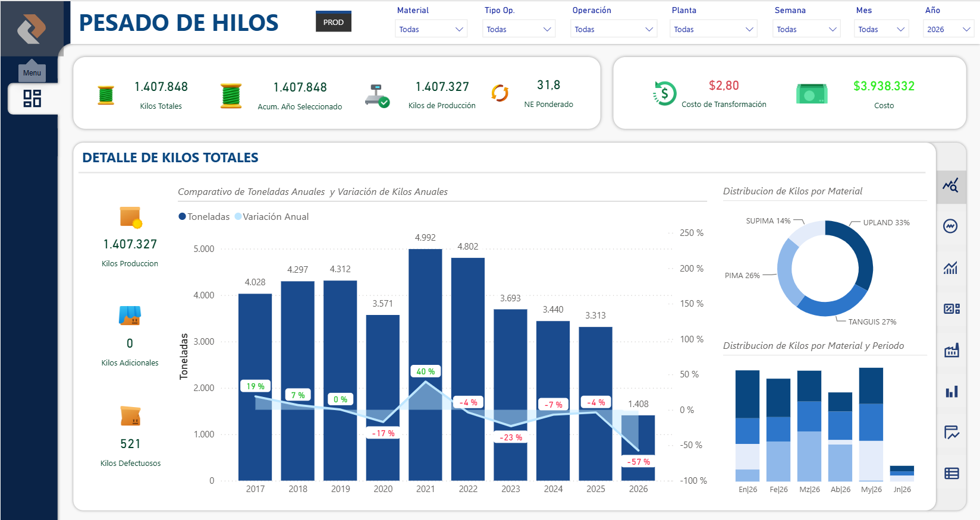This screenshot has height=520, width=980.
Task: Select the UPLAND 33% donut segment
Action: tap(859, 253)
